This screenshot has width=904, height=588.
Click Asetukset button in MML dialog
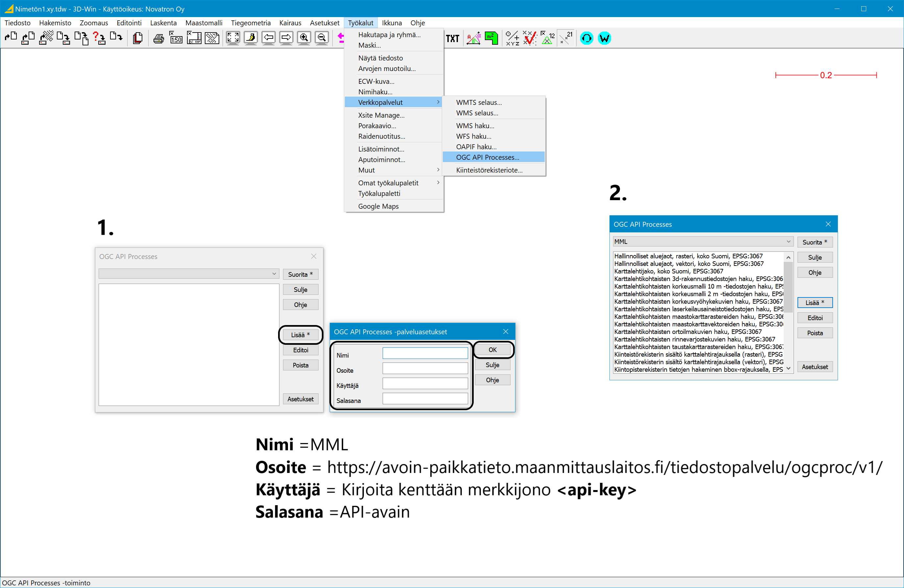coord(815,367)
